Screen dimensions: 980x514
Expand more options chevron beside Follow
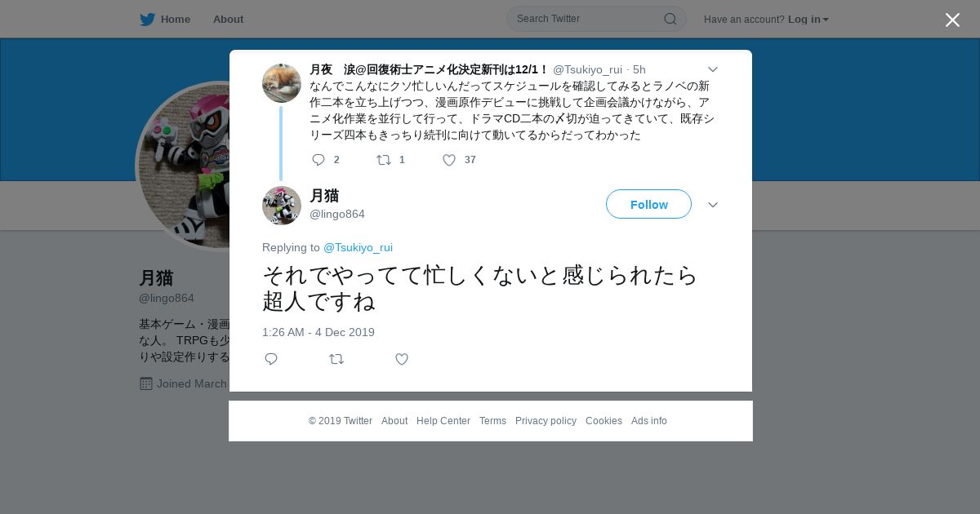point(712,205)
